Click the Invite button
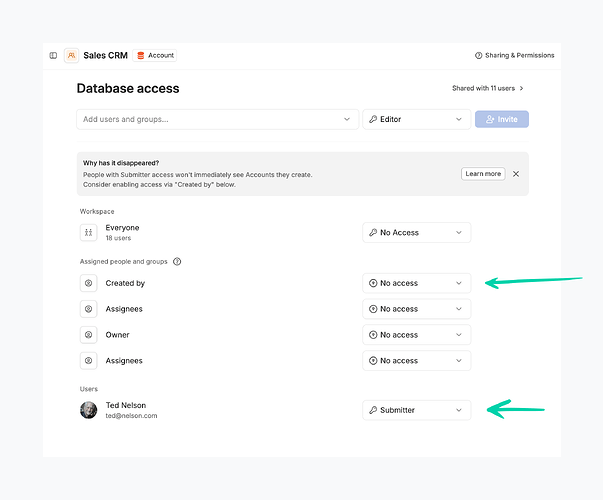603x500 pixels. (x=502, y=119)
